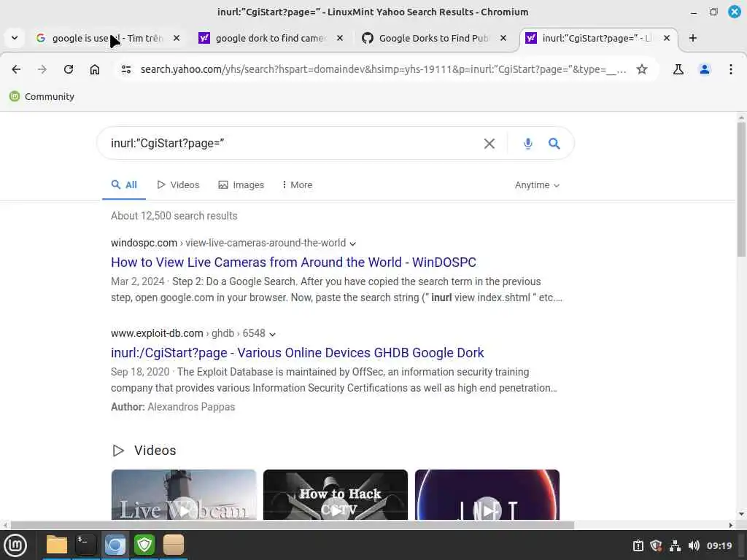Click 'About 12,500 search results' text
Screen dimensions: 747x560
(x=174, y=216)
